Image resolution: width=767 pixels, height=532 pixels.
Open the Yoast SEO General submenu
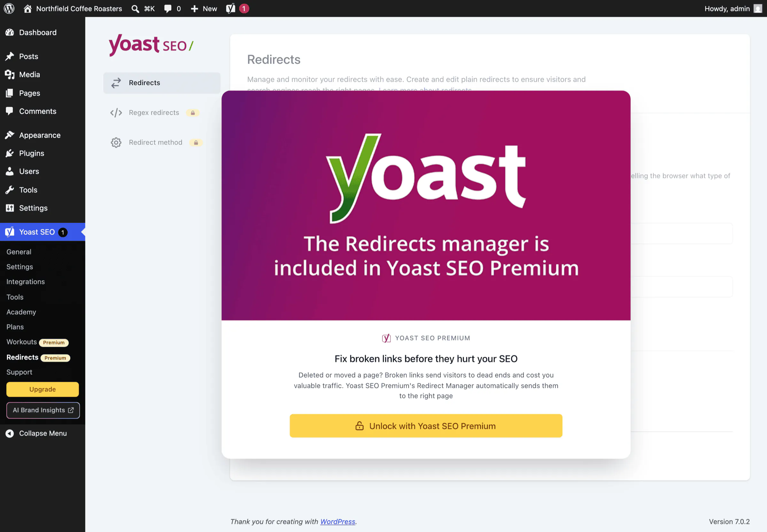tap(19, 252)
